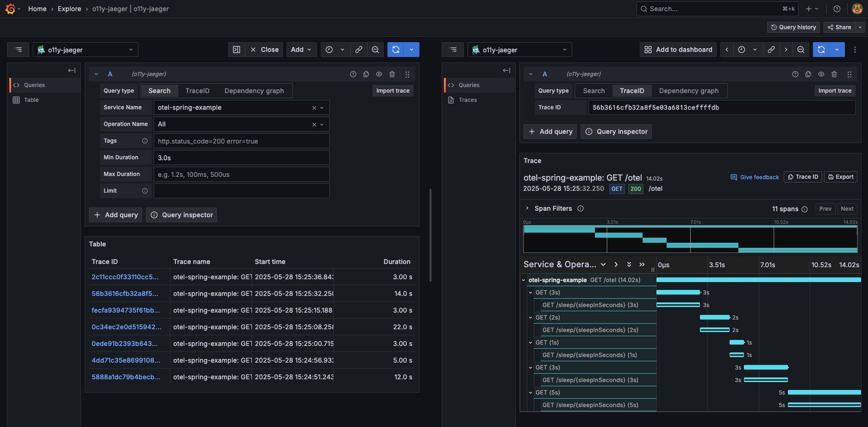This screenshot has width=868, height=427.
Task: Open help for right query A
Action: tap(795, 74)
